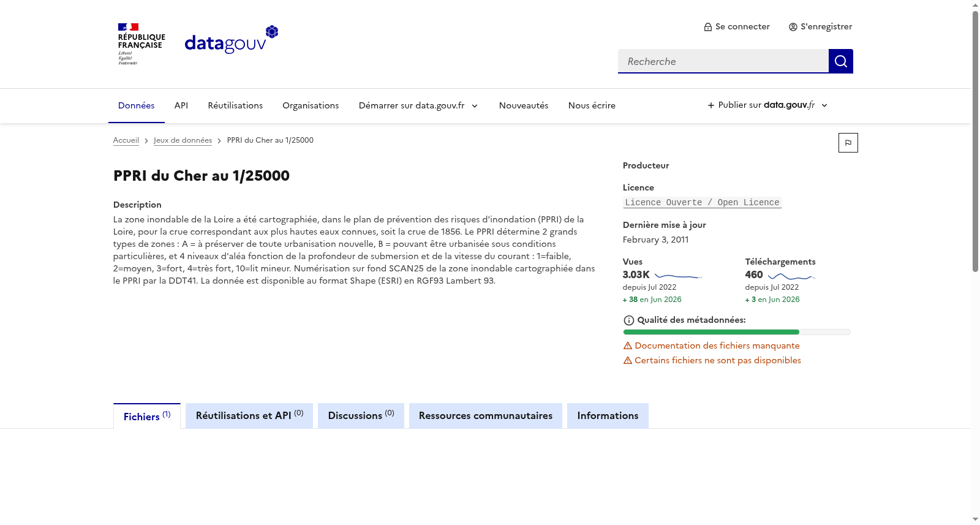Click Se connecter link
980x525 pixels.
(737, 26)
